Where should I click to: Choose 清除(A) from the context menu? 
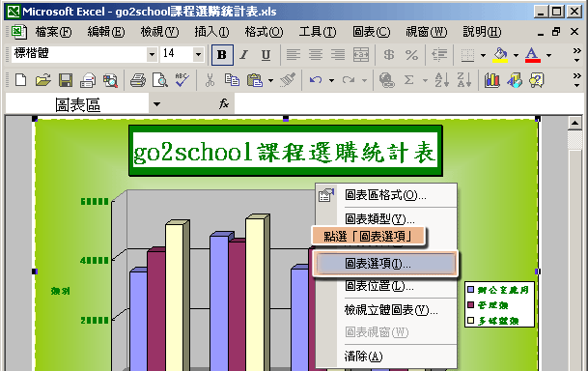pos(385,356)
